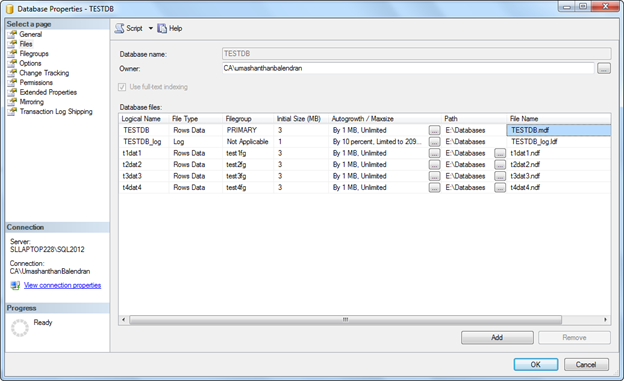Click the Extended Properties page icon
The image size is (624, 381).
coord(13,92)
